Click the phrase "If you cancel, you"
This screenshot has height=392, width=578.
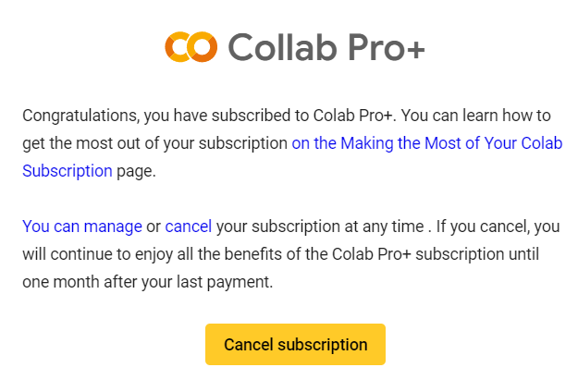pyautogui.click(x=498, y=227)
